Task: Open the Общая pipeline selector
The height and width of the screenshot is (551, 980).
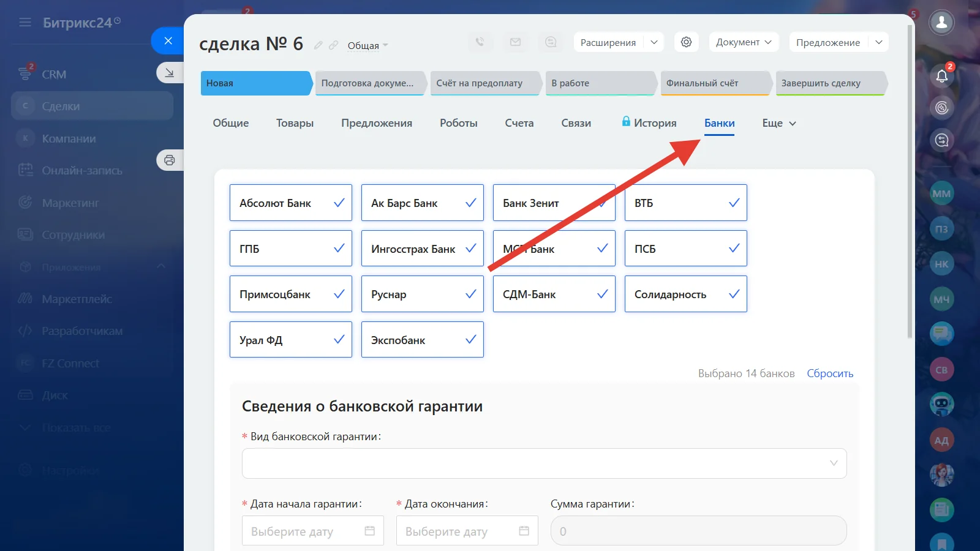Action: tap(367, 46)
